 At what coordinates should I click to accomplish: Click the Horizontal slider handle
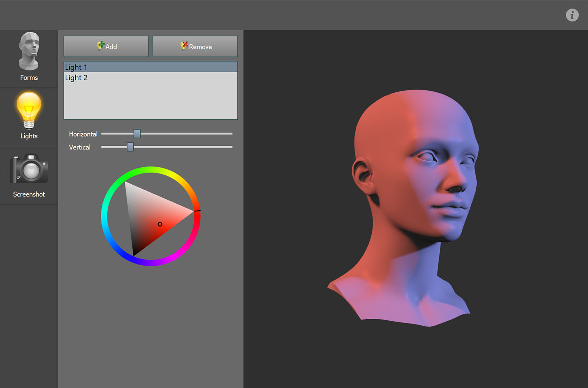[137, 133]
